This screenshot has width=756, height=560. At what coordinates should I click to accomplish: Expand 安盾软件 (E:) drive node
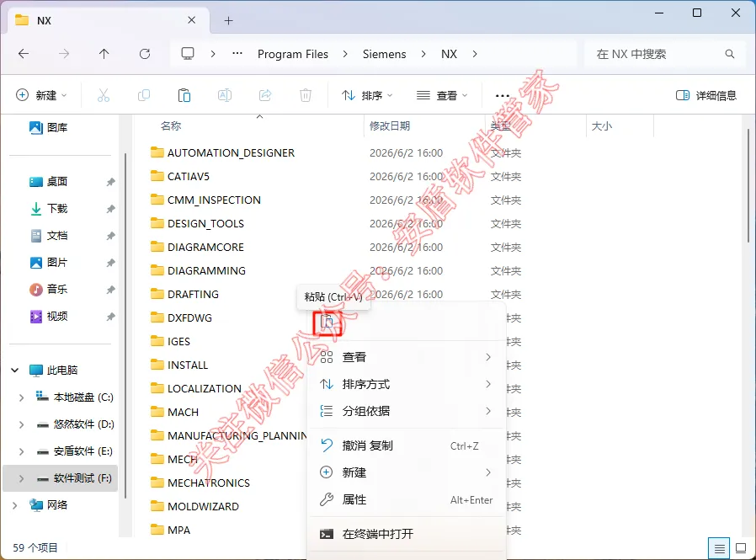click(x=21, y=451)
